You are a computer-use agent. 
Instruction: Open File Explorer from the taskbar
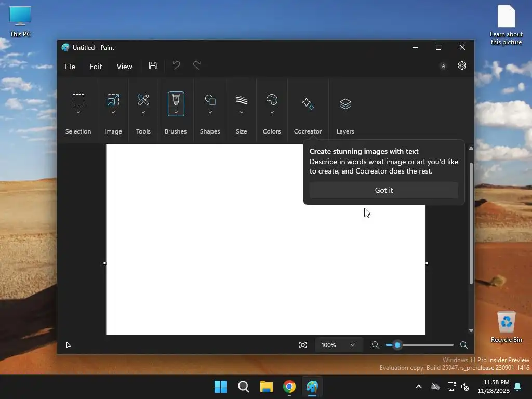(x=267, y=387)
